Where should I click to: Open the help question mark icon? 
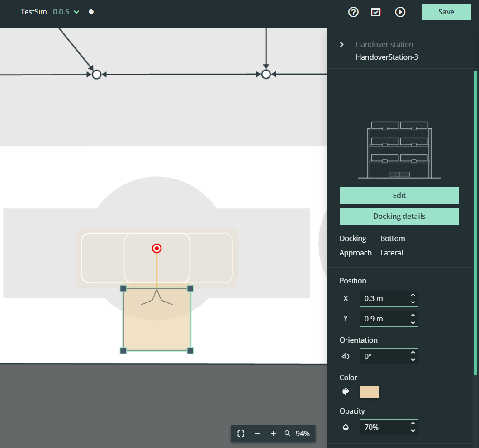[353, 12]
